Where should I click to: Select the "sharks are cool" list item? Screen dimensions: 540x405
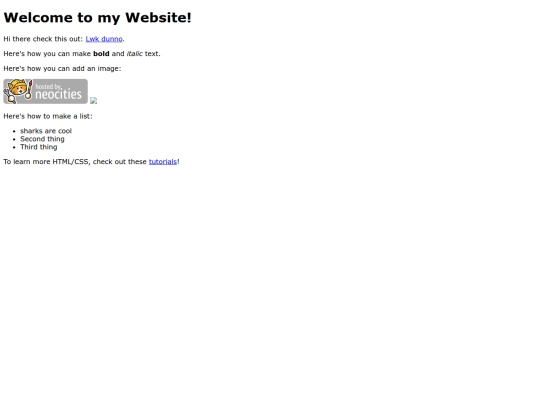46,131
